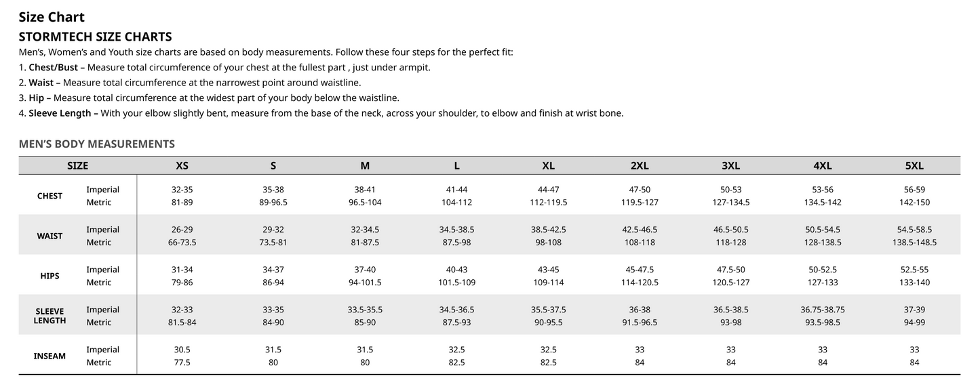Click the SLEEVE LENGTH row label
980x385 pixels.
[x=50, y=316]
